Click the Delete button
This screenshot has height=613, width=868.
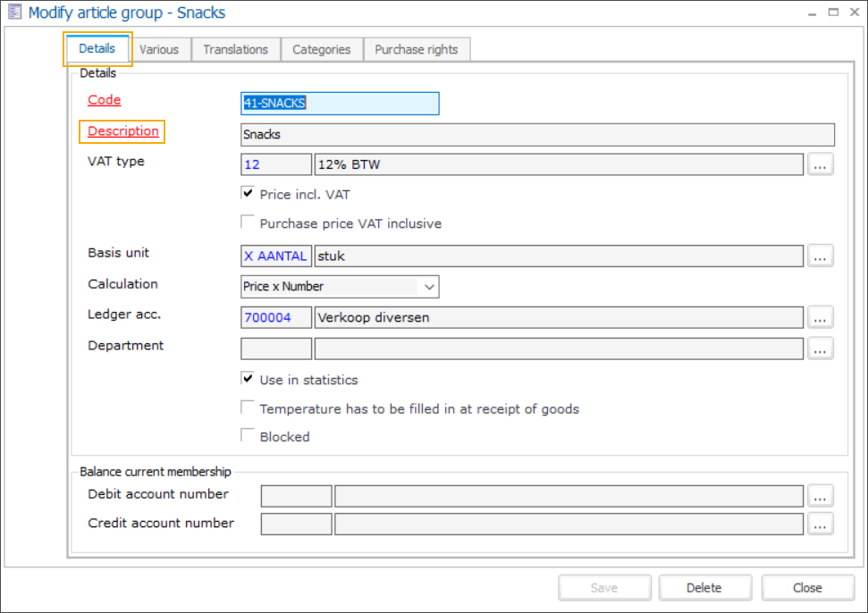point(704,588)
